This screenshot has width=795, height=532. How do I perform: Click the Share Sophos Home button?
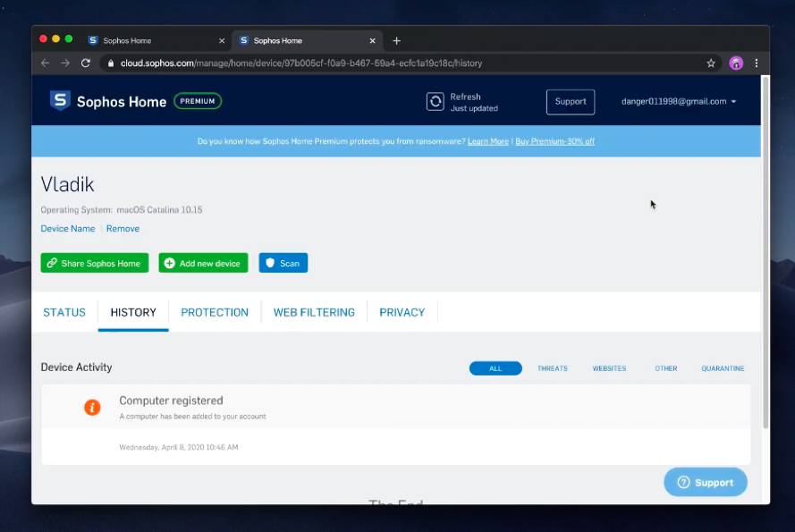tap(95, 263)
